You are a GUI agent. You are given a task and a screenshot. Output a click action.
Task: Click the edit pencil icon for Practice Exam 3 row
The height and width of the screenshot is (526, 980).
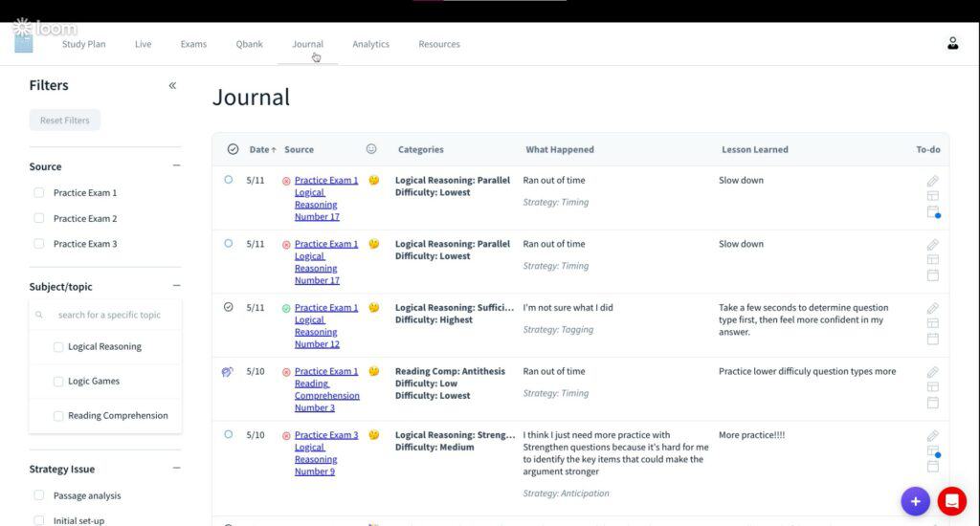pyautogui.click(x=932, y=436)
